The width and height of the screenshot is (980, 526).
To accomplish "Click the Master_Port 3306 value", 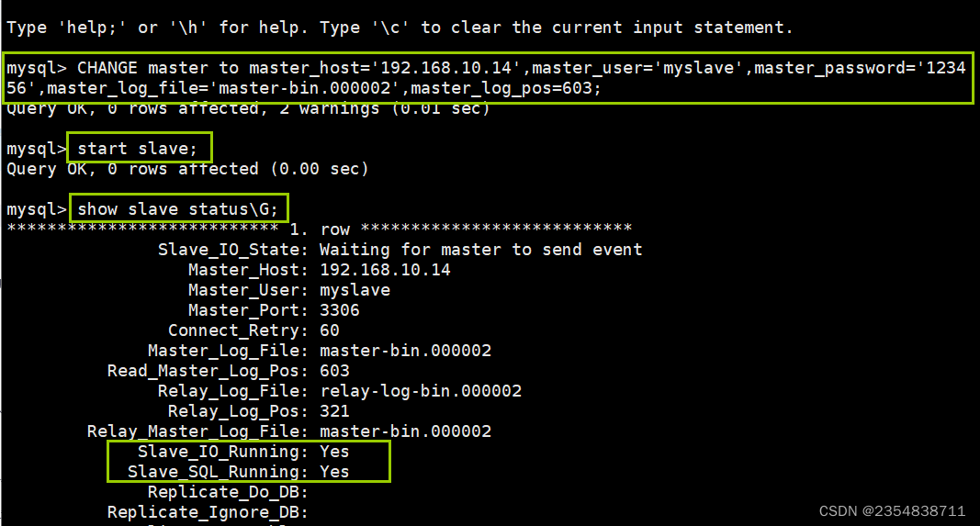I will [x=340, y=310].
